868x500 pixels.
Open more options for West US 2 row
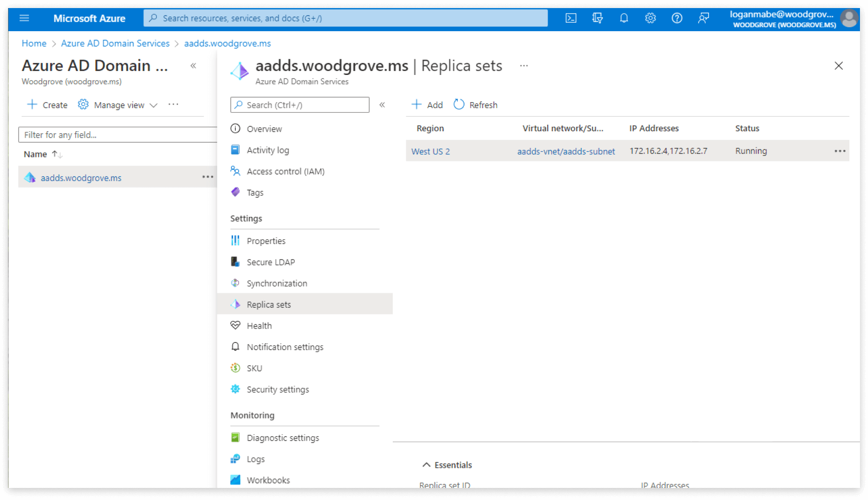pyautogui.click(x=839, y=151)
